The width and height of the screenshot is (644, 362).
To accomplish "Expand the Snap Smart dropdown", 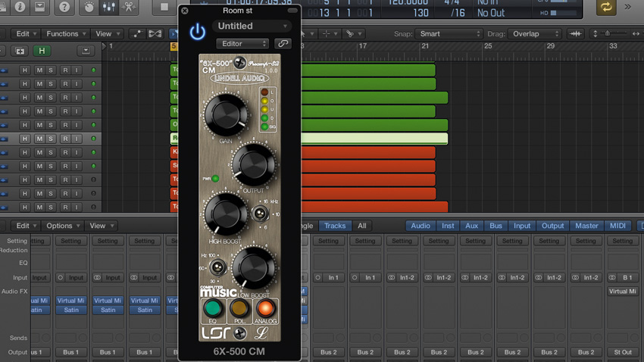I will click(x=448, y=33).
